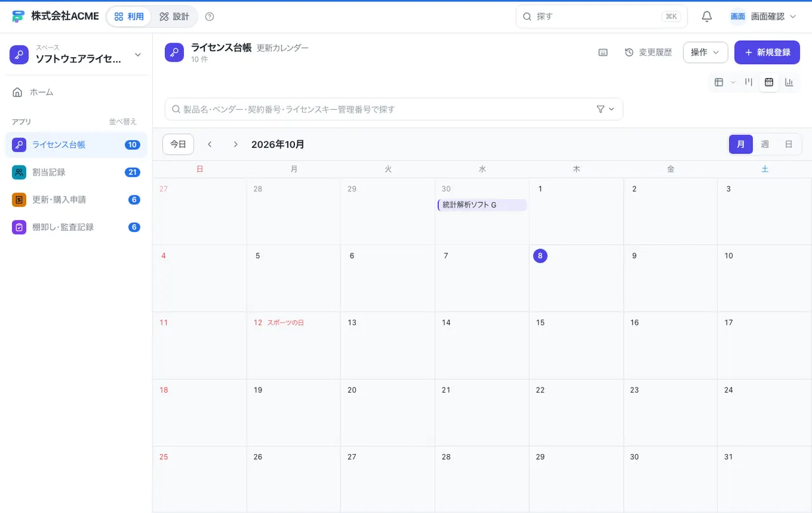The height and width of the screenshot is (513, 812).
Task: Focus the global 探す search box
Action: pyautogui.click(x=601, y=16)
